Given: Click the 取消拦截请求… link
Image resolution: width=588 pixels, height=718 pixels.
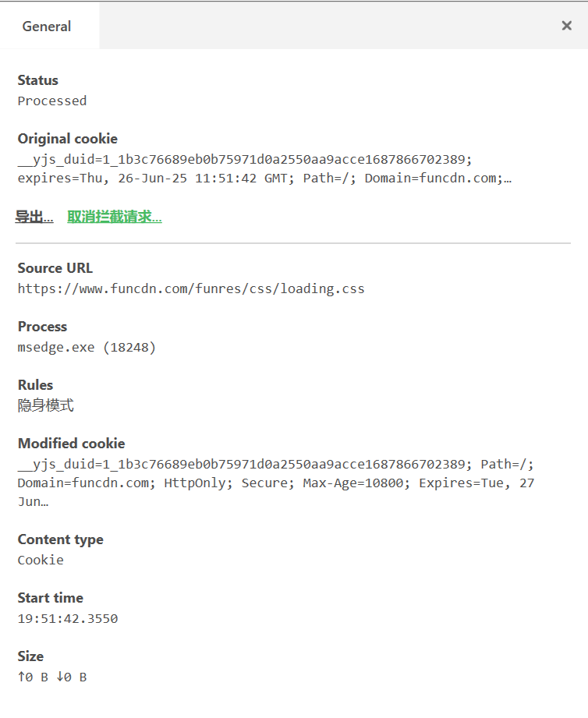Looking at the screenshot, I should point(114,216).
